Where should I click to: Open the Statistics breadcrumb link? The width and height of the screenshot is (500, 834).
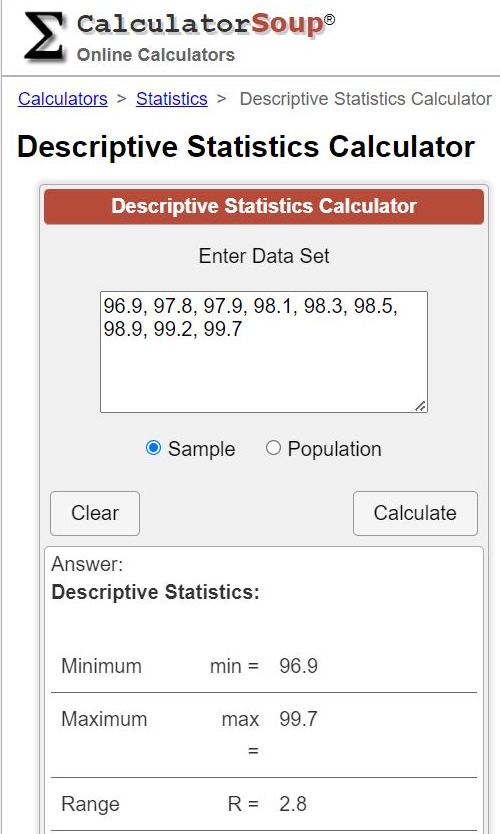click(x=172, y=99)
